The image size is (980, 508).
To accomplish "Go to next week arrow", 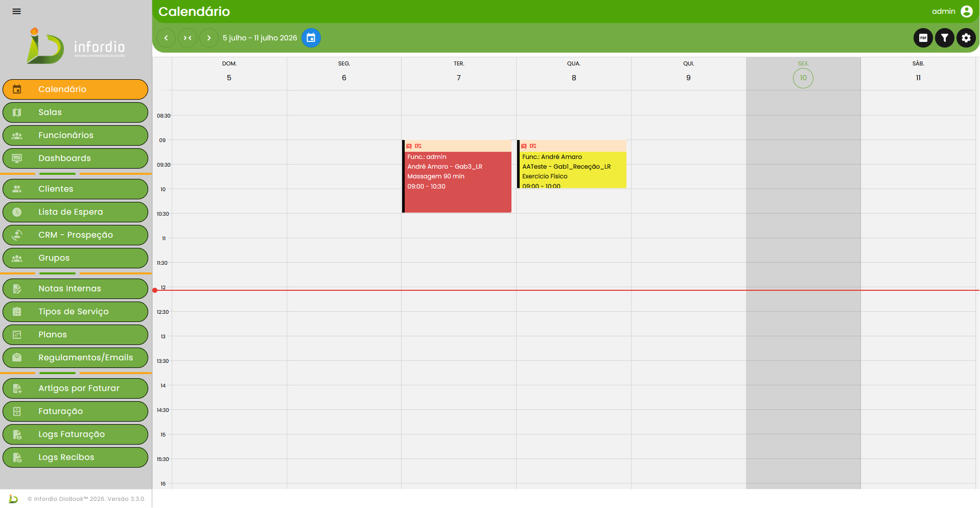I will pyautogui.click(x=208, y=38).
